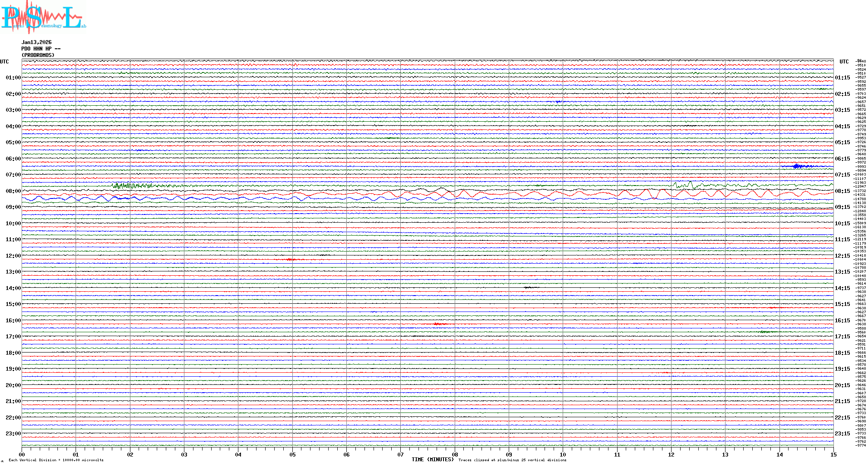Click the 10 minute mark on bottom axis
The width and height of the screenshot is (868, 466).
(563, 454)
